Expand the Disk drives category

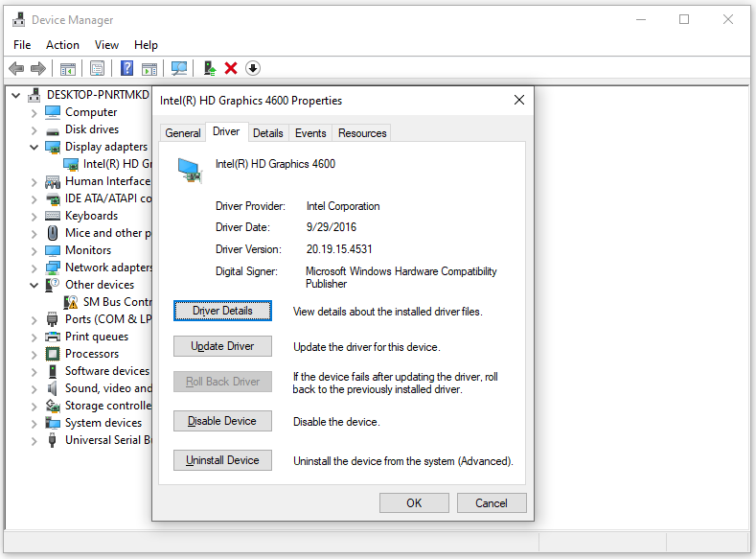pyautogui.click(x=34, y=130)
